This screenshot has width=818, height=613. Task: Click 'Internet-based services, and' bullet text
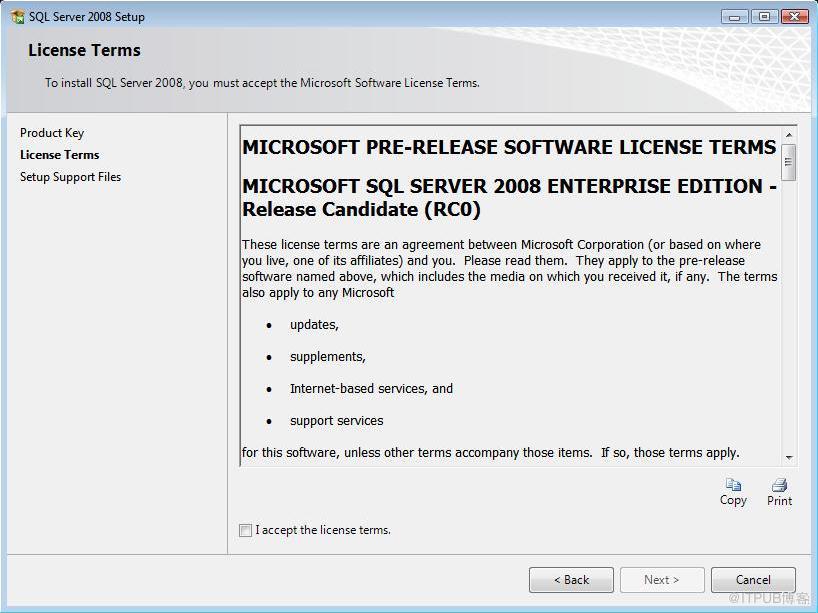point(371,389)
